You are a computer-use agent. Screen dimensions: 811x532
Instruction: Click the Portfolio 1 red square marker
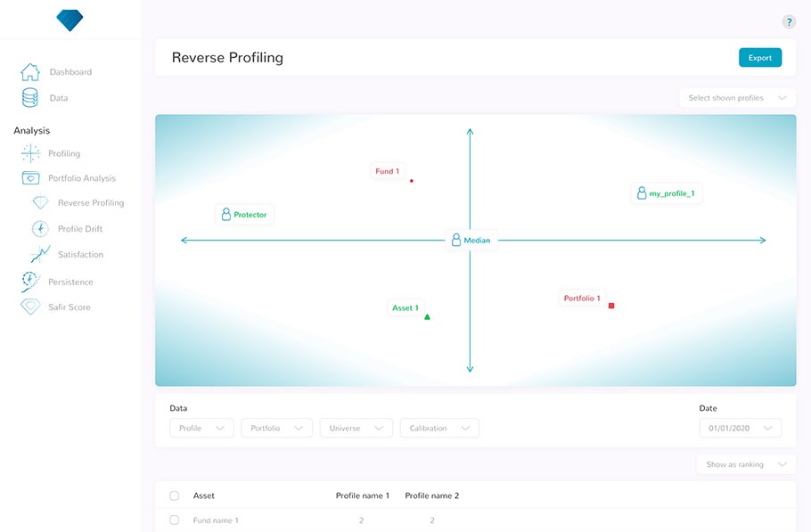[611, 306]
